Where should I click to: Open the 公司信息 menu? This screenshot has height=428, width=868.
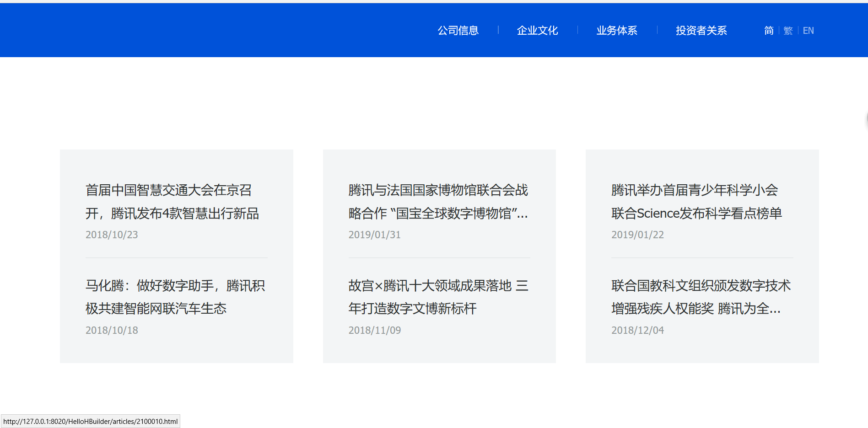pyautogui.click(x=458, y=31)
